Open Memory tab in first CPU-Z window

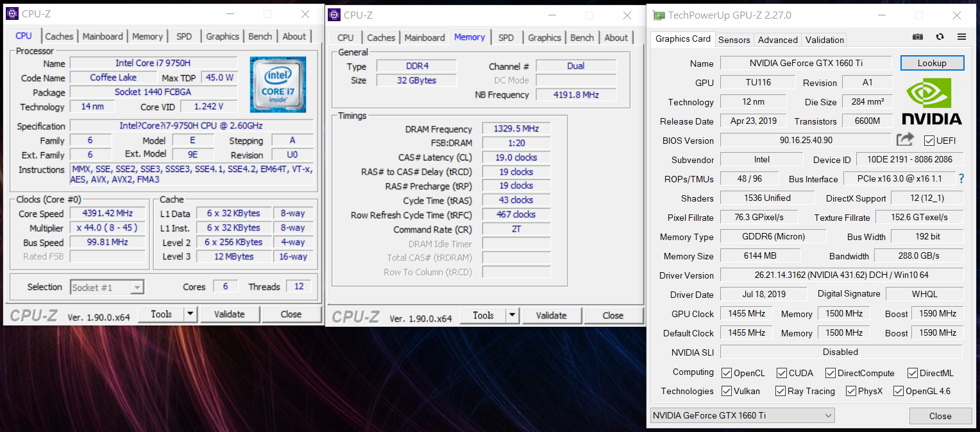pyautogui.click(x=148, y=37)
